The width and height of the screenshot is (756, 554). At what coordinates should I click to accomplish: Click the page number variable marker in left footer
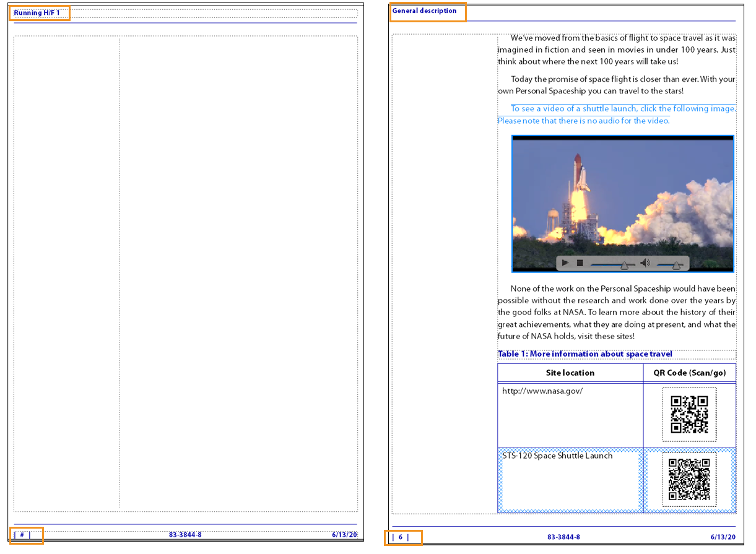[22, 535]
